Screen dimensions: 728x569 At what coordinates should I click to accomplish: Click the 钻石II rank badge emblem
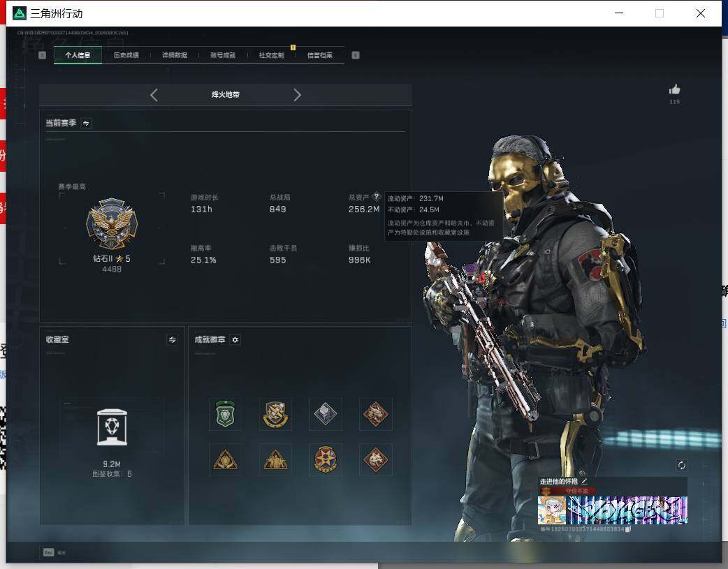(112, 223)
